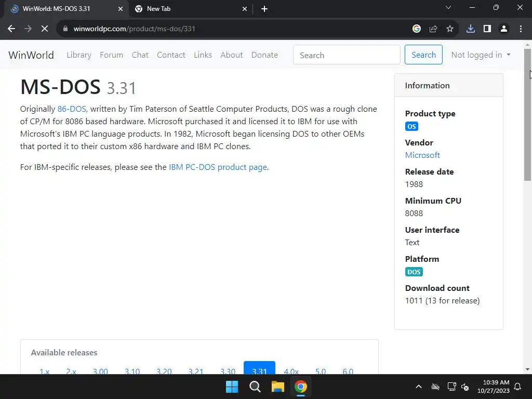Toggle Chrome side panel
The height and width of the screenshot is (399, 532).
point(487,29)
